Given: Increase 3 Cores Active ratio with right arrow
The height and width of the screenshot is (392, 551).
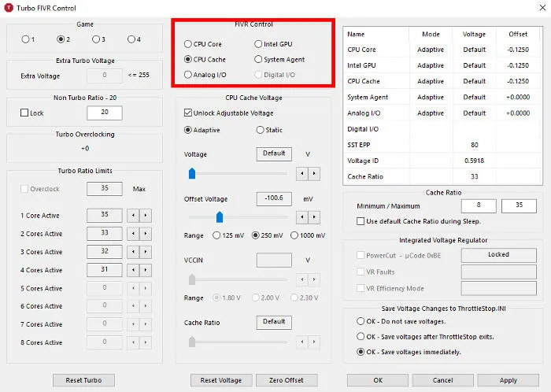Looking at the screenshot, I should tap(146, 252).
